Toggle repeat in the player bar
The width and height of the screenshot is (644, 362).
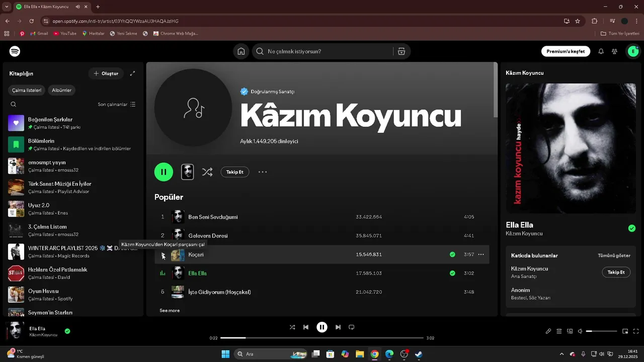352,327
